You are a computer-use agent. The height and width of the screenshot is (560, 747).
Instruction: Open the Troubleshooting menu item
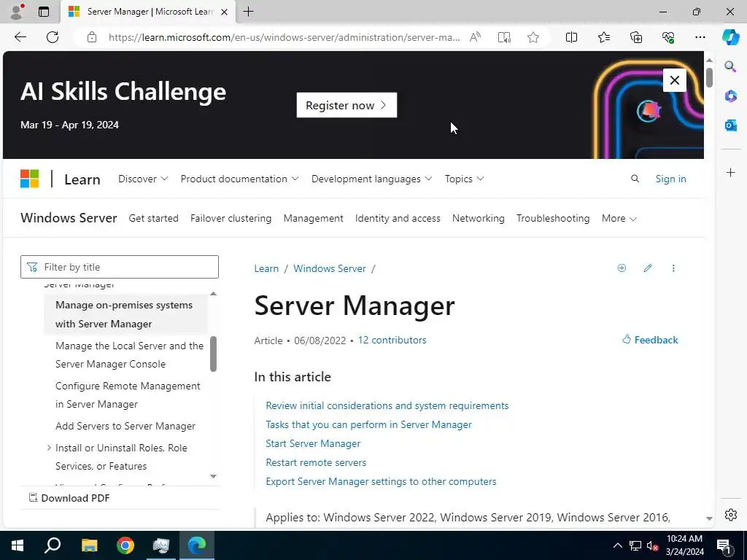tap(553, 218)
